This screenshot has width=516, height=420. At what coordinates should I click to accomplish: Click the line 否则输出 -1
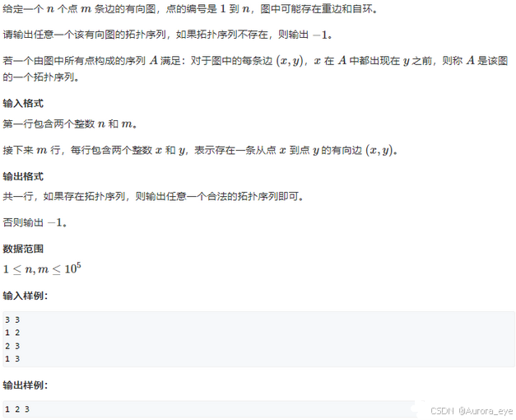click(x=35, y=222)
